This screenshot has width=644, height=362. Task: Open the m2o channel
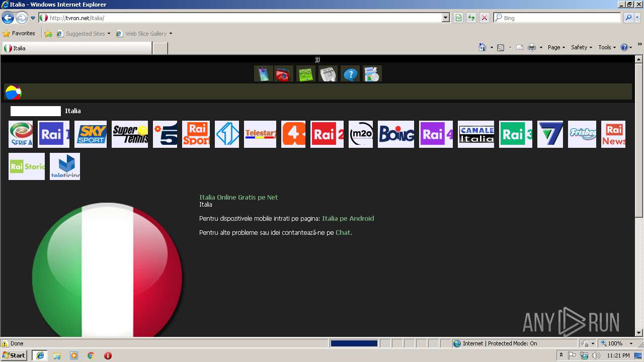361,134
